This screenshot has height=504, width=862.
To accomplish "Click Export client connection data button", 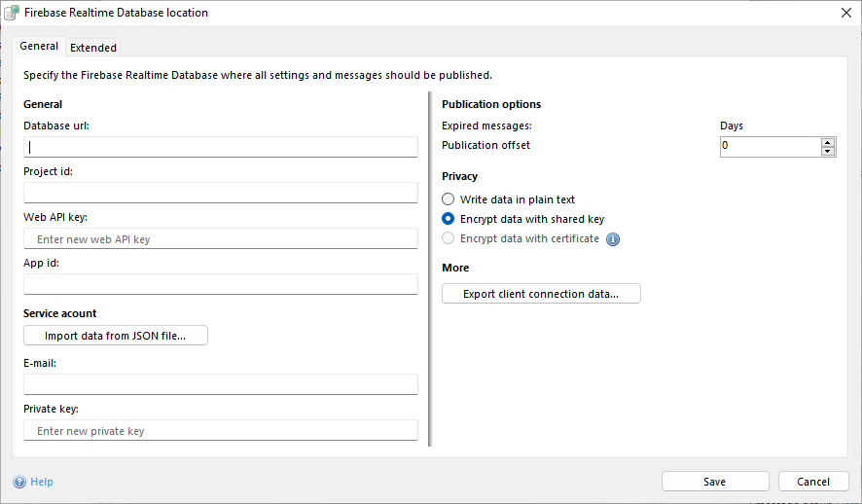I will (541, 294).
